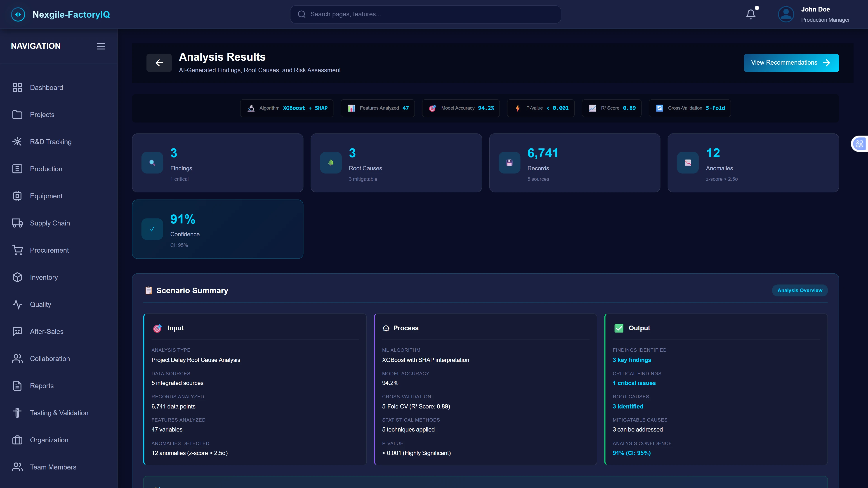
Task: Open the Analysis Overview tab
Action: click(x=800, y=290)
